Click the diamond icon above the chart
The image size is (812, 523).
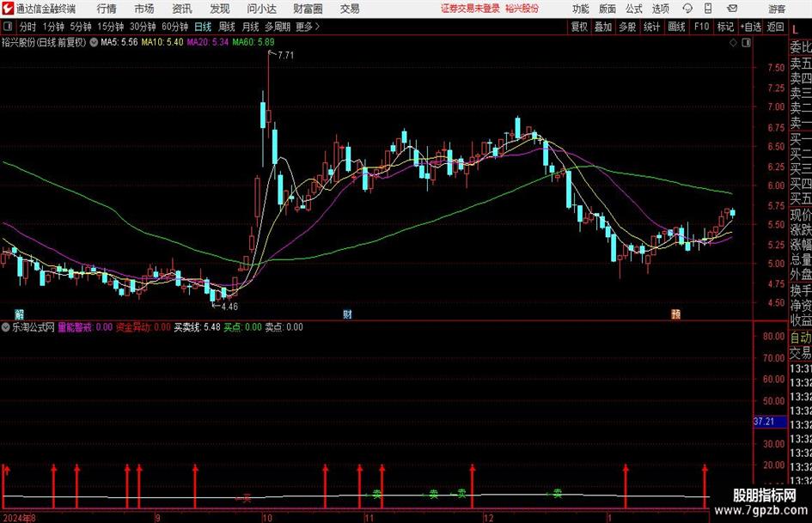(733, 43)
